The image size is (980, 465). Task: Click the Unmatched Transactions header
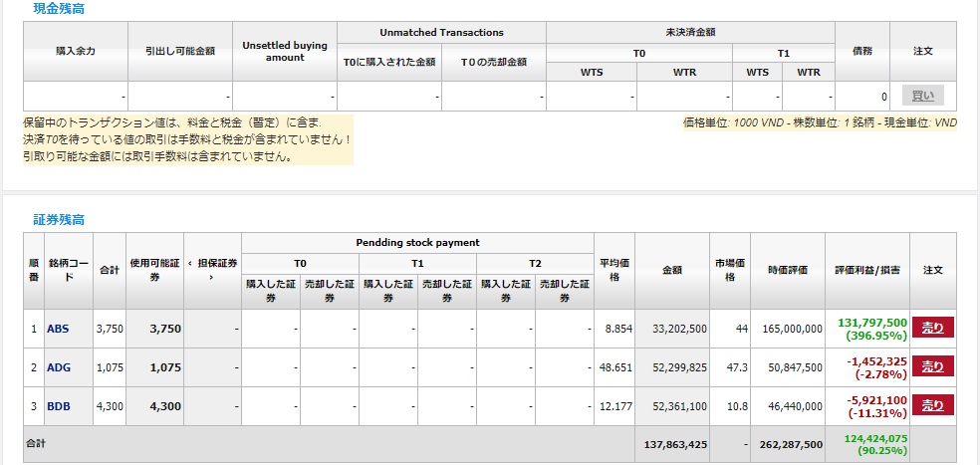pyautogui.click(x=441, y=32)
